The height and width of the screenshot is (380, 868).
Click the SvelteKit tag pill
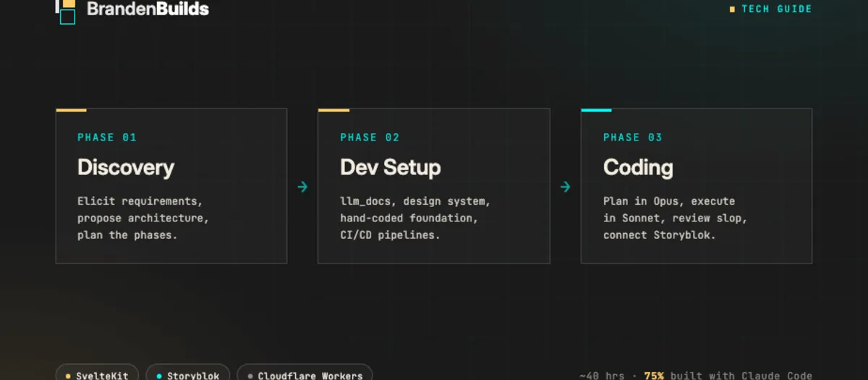98,373
